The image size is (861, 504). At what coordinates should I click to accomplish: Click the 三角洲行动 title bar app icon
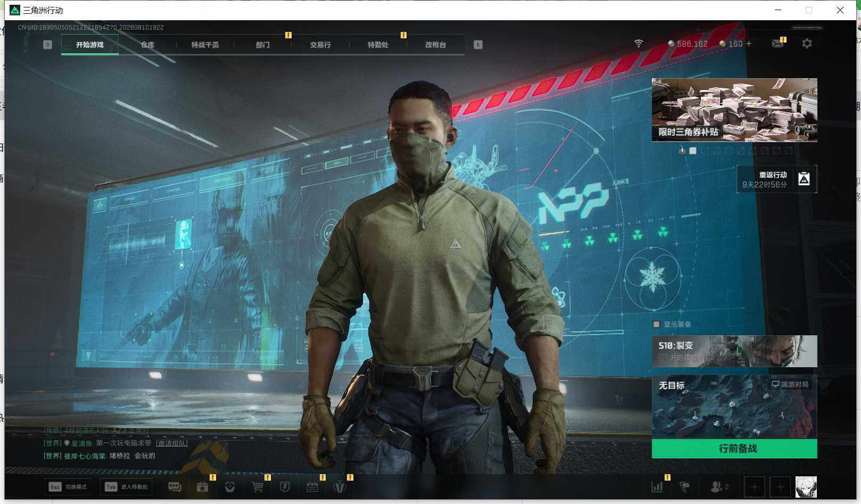coord(15,10)
